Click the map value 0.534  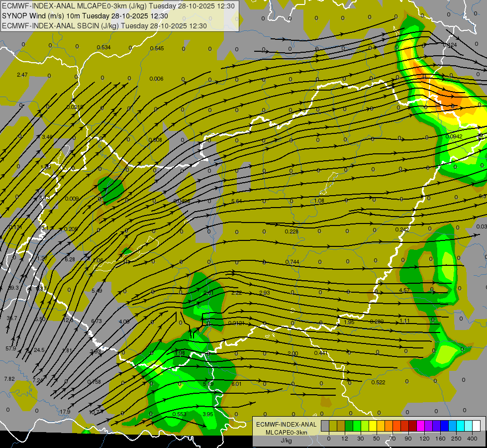(x=104, y=47)
